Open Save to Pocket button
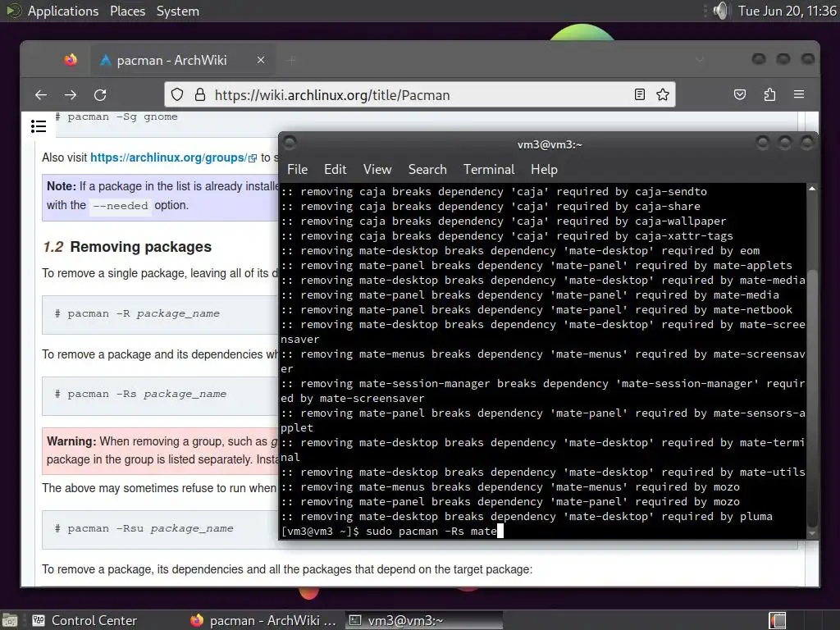840x630 pixels. [x=740, y=95]
